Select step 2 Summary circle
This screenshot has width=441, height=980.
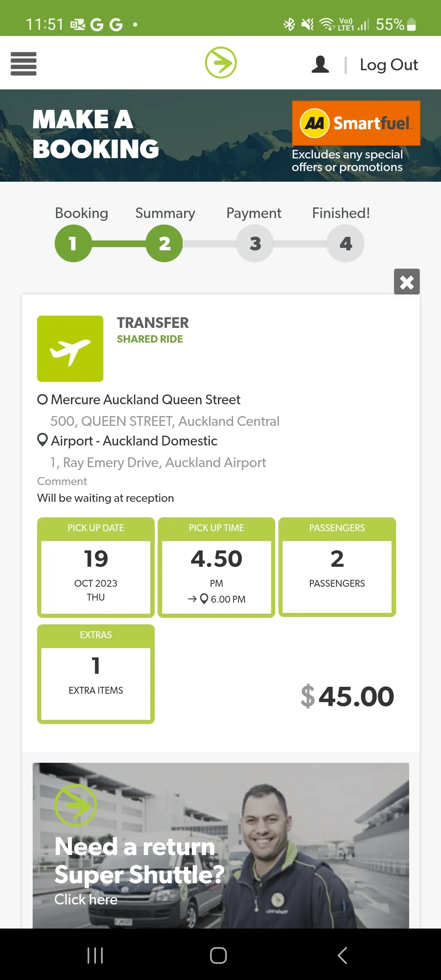(x=164, y=243)
